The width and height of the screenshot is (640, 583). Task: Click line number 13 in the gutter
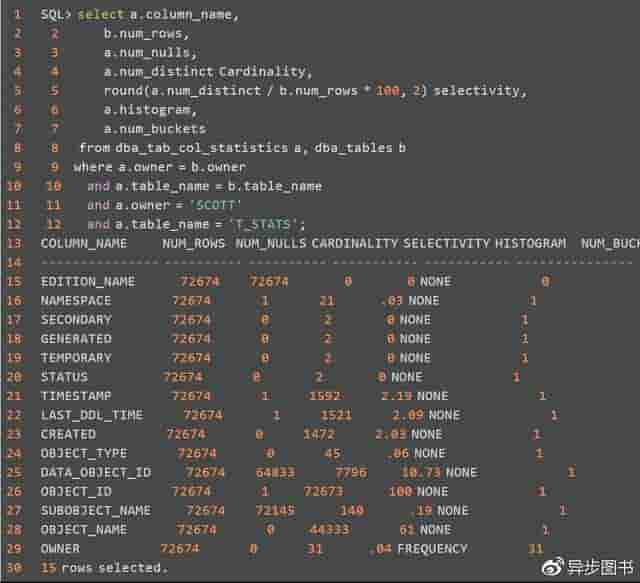[x=14, y=243]
